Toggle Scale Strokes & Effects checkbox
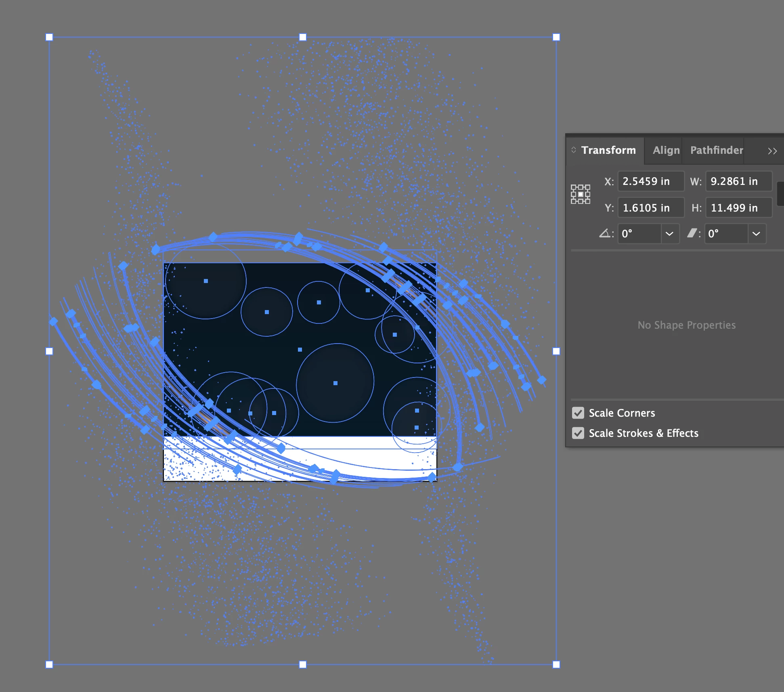This screenshot has width=784, height=692. click(x=578, y=433)
